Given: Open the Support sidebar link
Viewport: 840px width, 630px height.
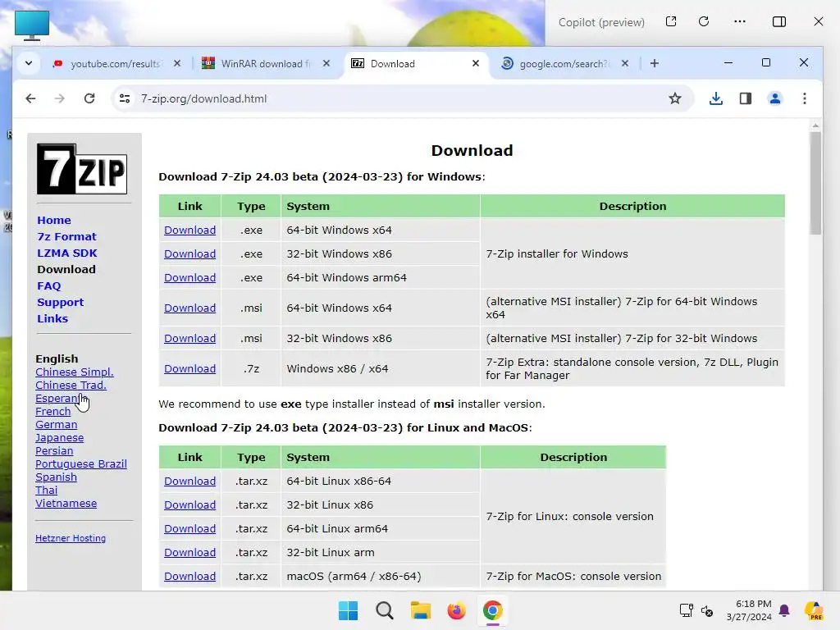Looking at the screenshot, I should click(60, 302).
